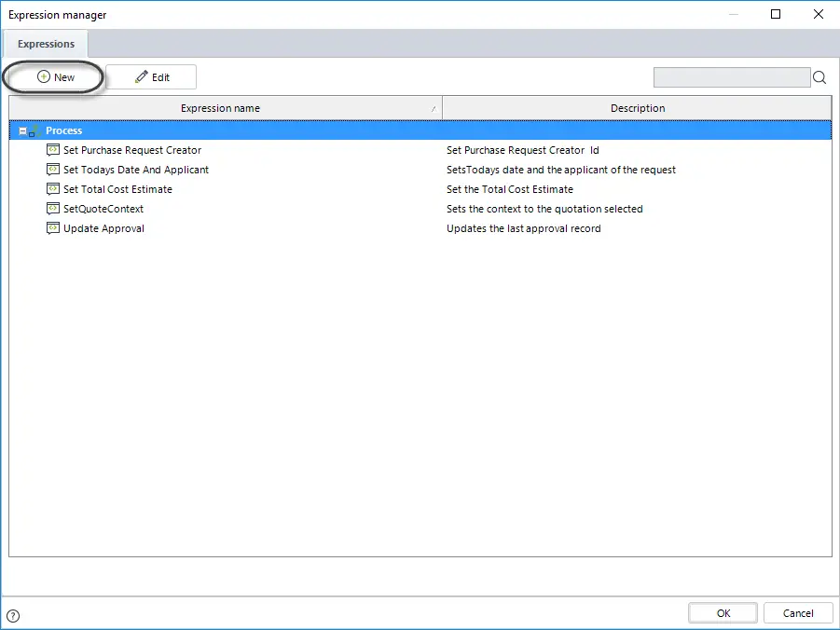Click icon beside Set Purchase Request Creator
Screen dimensions: 840x630
click(52, 150)
